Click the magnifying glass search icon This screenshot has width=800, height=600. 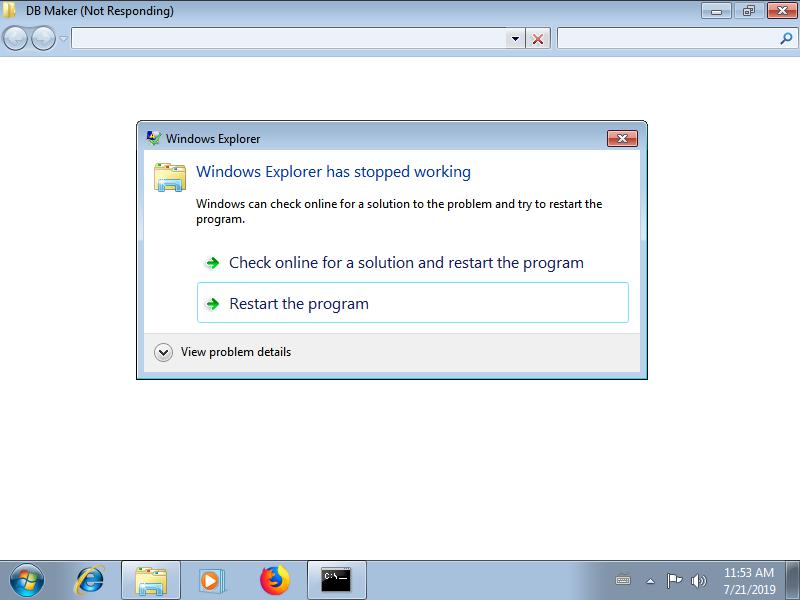[x=786, y=38]
